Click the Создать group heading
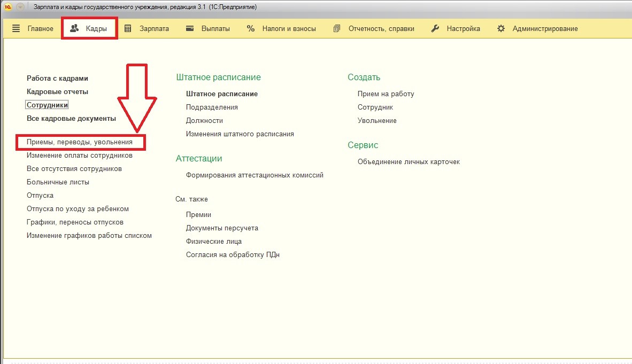 pos(364,77)
